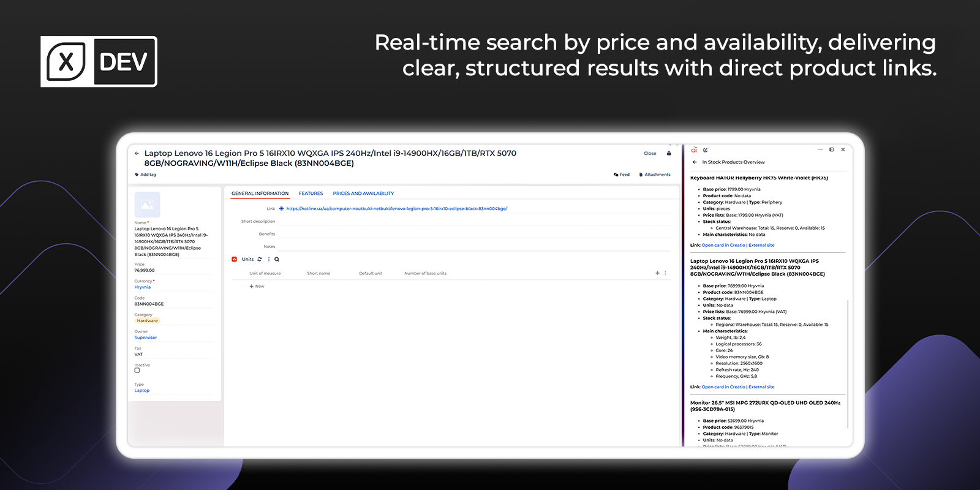Open the Type field set to Laptop

point(142,391)
